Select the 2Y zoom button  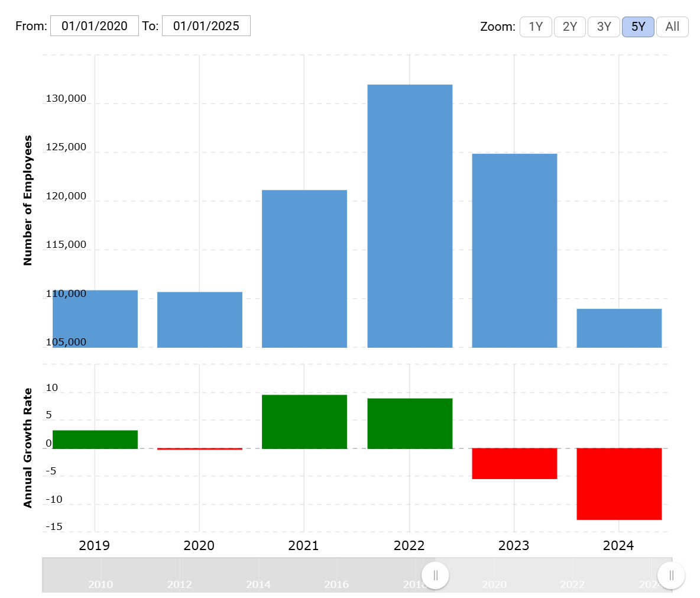(x=569, y=27)
